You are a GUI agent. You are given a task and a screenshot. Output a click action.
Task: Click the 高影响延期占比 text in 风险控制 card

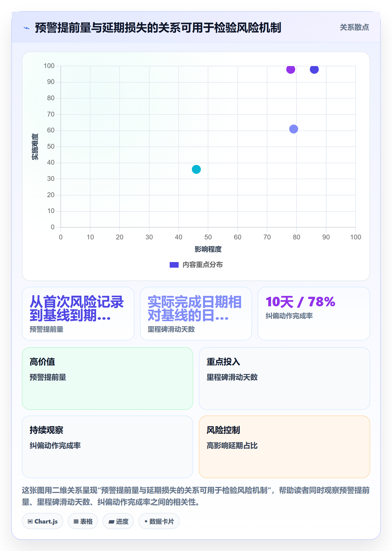coord(232,445)
